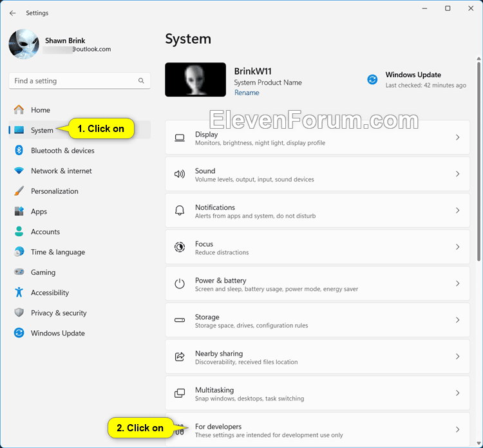Maximize the Settings window
Screen dimensions: 483x448
point(448,8)
